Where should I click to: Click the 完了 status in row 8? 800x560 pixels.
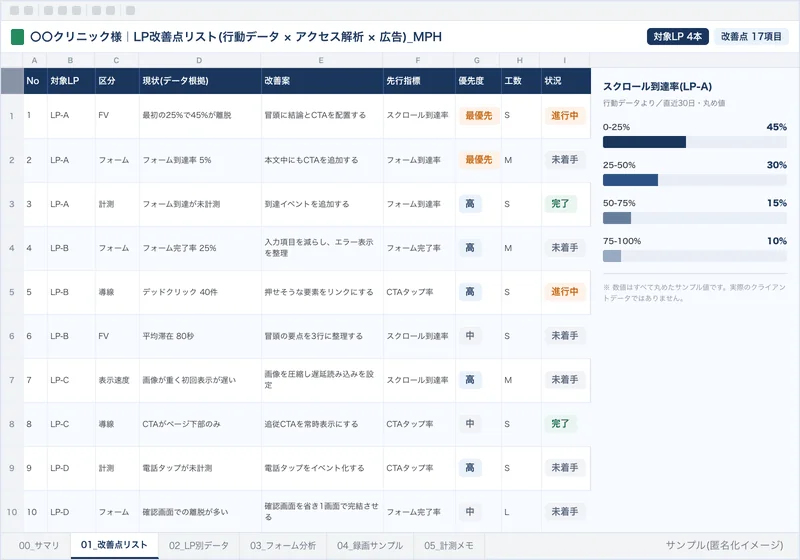pyautogui.click(x=560, y=424)
